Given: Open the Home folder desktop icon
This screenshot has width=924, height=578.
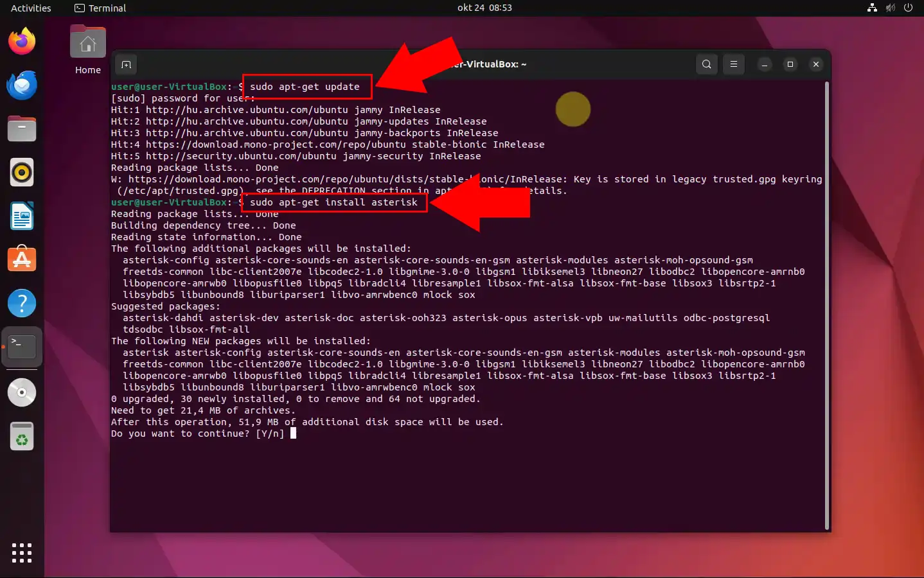Looking at the screenshot, I should 88,50.
